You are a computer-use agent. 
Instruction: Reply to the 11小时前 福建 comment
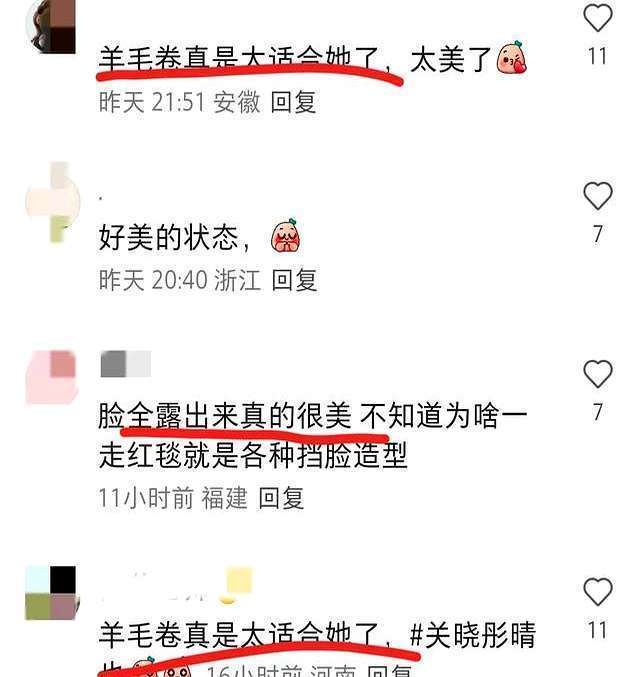point(281,498)
